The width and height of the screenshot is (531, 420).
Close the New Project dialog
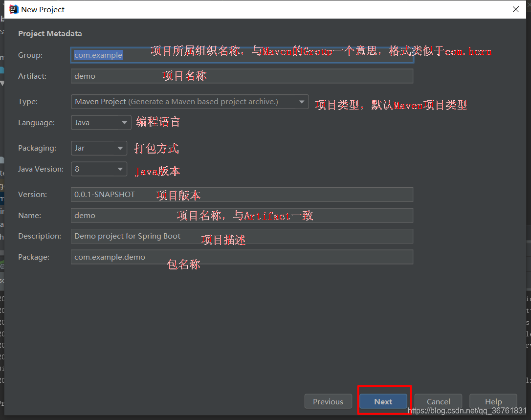(x=516, y=9)
